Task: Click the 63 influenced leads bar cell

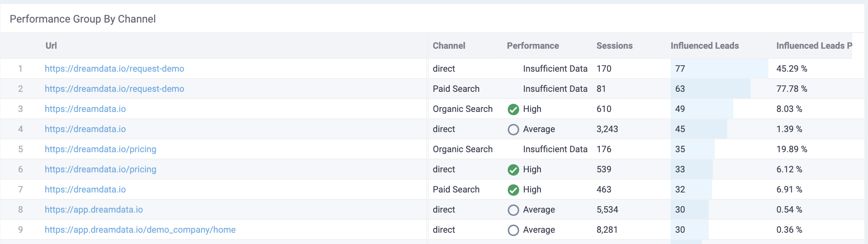Action: click(x=711, y=89)
